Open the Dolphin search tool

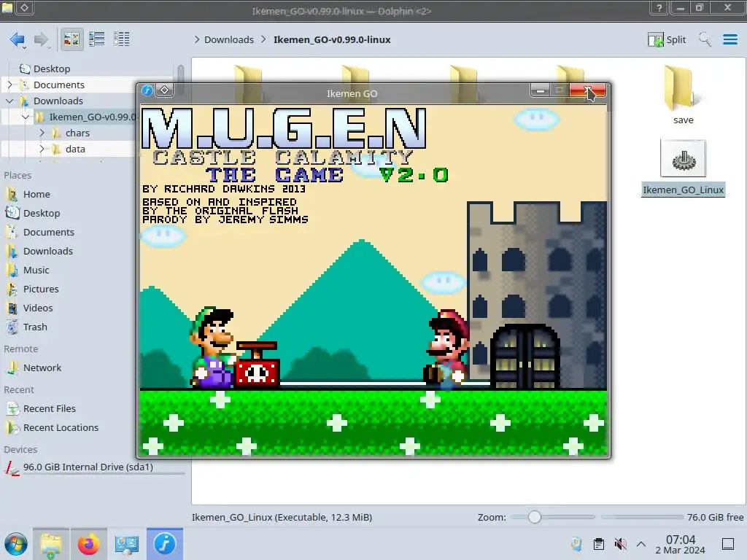tap(705, 39)
